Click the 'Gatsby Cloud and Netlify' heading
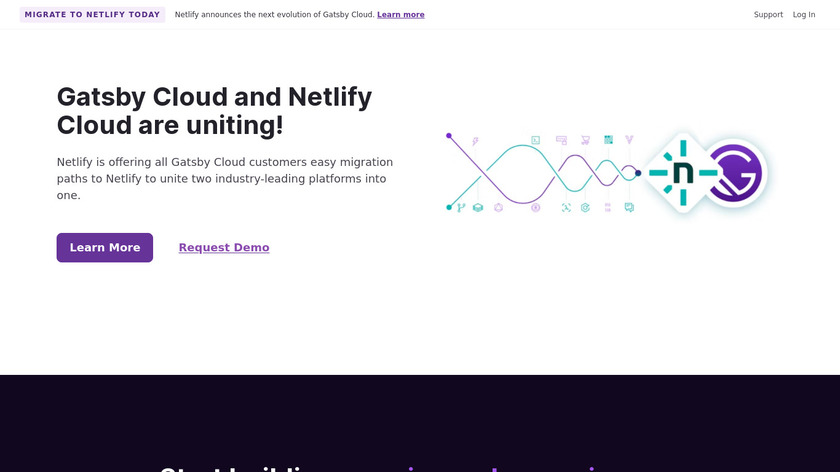The height and width of the screenshot is (472, 840). pos(214,111)
